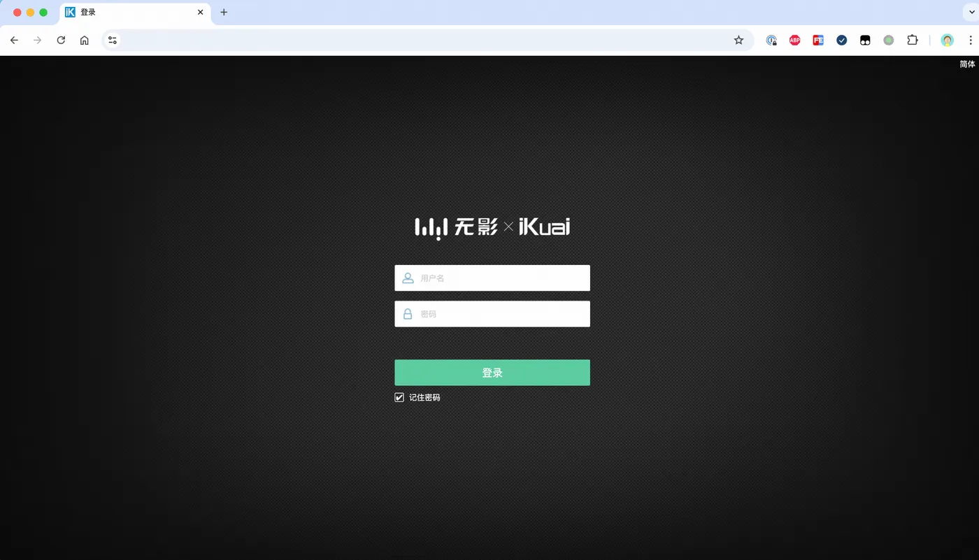Switch language via 简体 link
Image resolution: width=979 pixels, height=560 pixels.
[967, 64]
